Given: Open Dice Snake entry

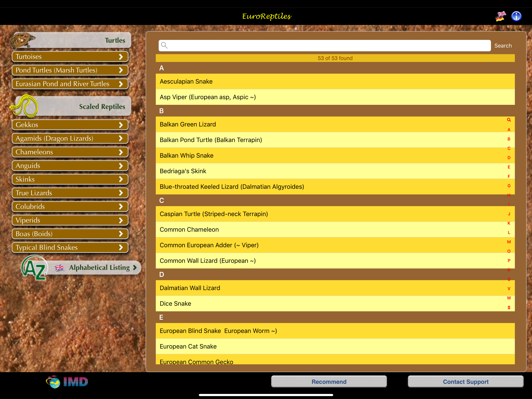Looking at the screenshot, I should [x=335, y=304].
